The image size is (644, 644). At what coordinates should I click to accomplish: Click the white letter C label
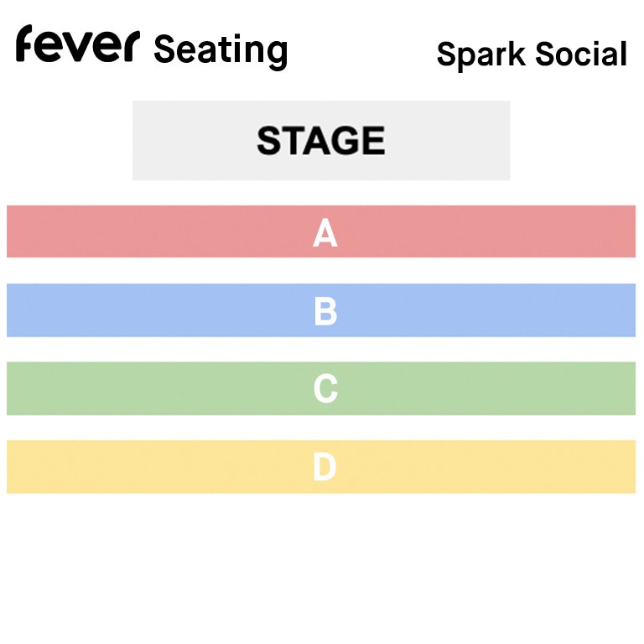pyautogui.click(x=325, y=388)
